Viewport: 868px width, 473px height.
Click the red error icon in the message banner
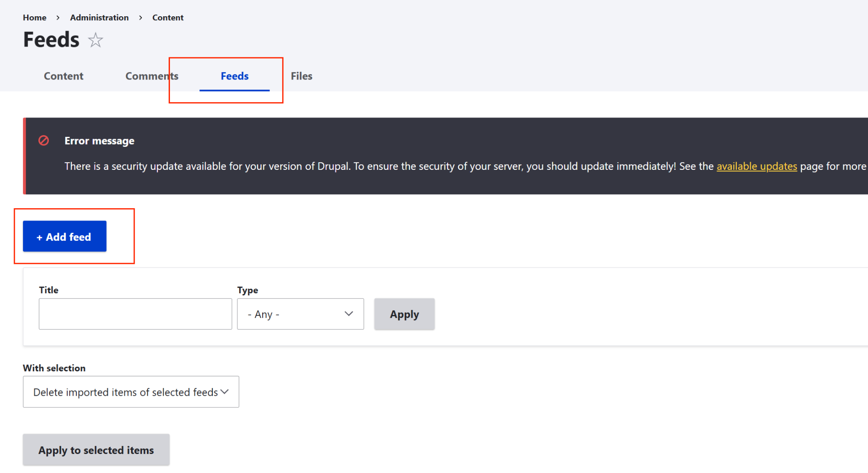44,140
